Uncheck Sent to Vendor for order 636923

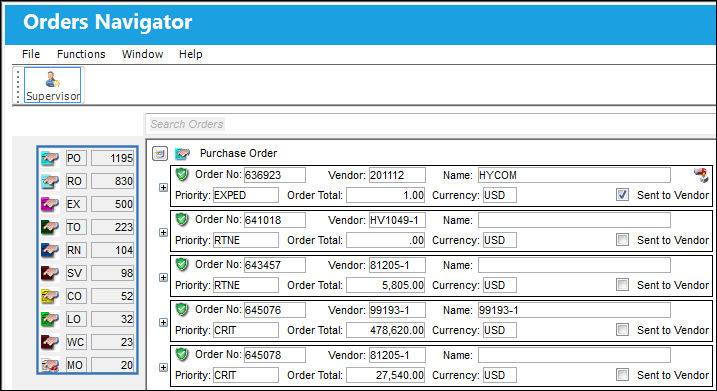tap(622, 195)
